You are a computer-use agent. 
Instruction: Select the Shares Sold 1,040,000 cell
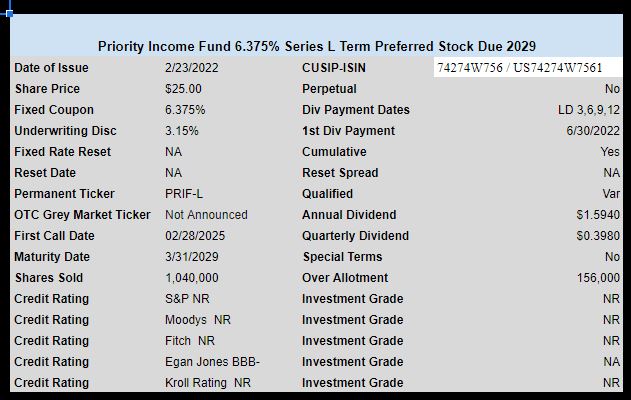point(192,278)
